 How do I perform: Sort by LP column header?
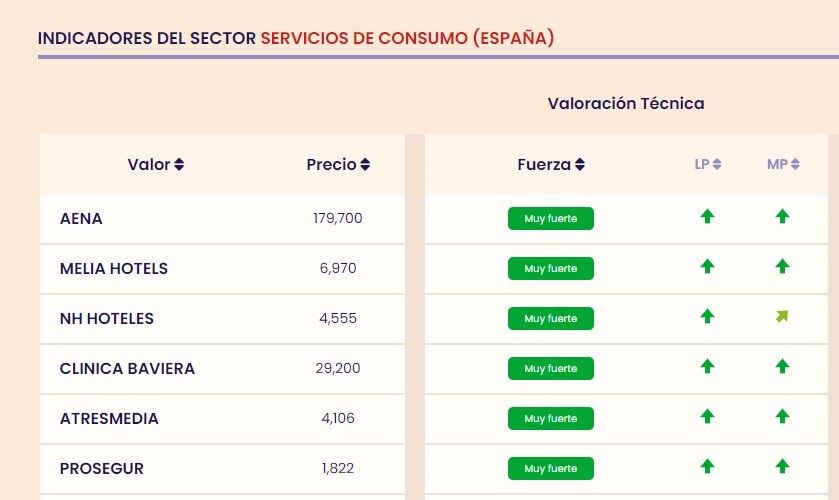point(708,165)
